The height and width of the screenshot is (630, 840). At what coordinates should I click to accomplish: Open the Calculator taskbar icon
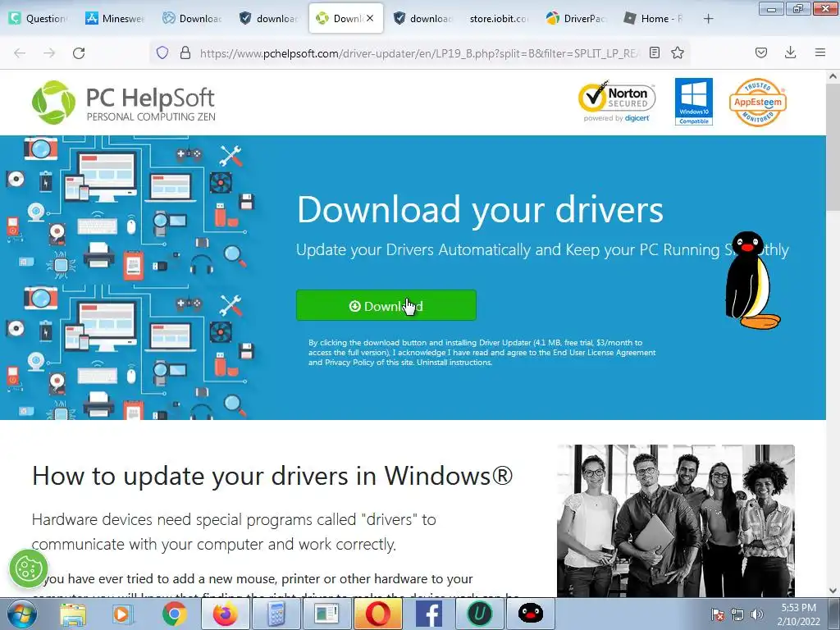coord(276,614)
